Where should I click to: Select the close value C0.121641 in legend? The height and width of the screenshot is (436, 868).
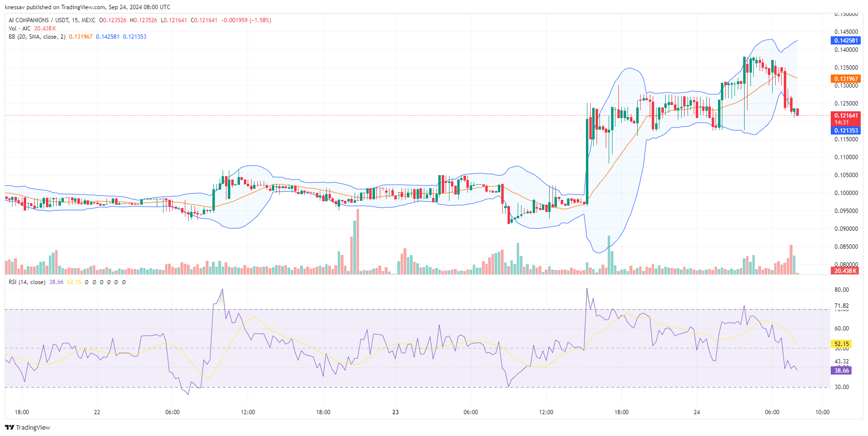pyautogui.click(x=204, y=20)
